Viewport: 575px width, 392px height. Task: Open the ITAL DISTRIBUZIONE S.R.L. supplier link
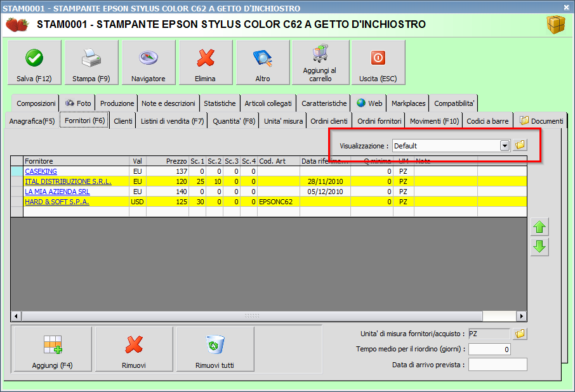(x=68, y=181)
